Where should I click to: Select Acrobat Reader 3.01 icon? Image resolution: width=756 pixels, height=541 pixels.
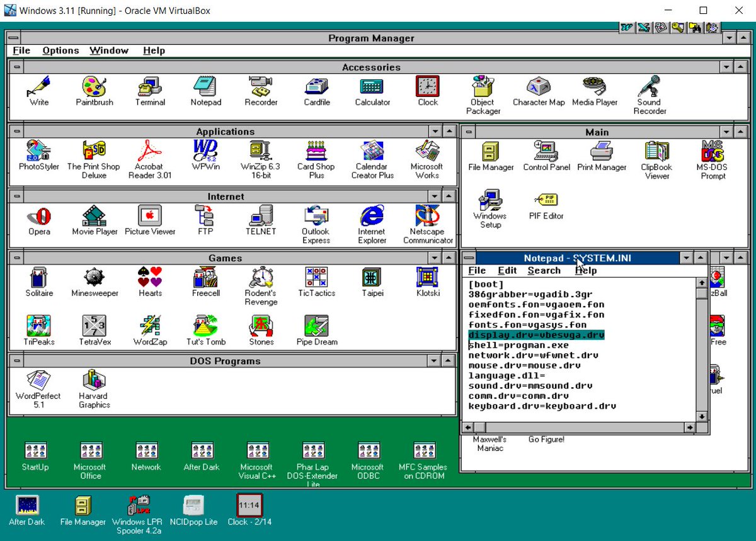click(x=150, y=160)
